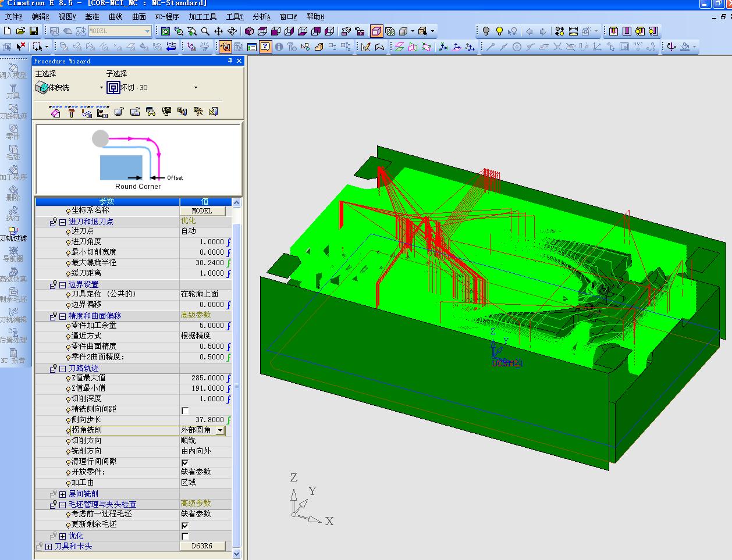Viewport: 732px width, 560px height.
Task: Collapse the 边界设置 group
Action: [62, 284]
